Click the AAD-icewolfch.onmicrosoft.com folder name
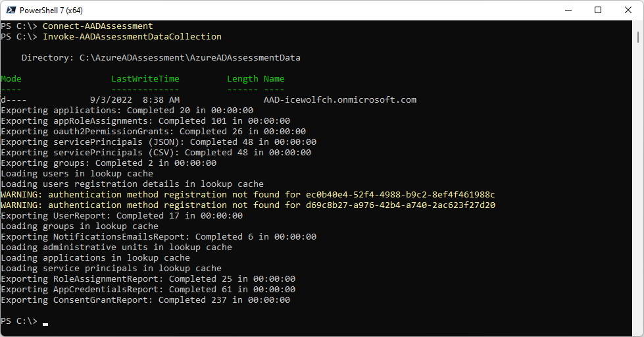The image size is (644, 337). [340, 100]
